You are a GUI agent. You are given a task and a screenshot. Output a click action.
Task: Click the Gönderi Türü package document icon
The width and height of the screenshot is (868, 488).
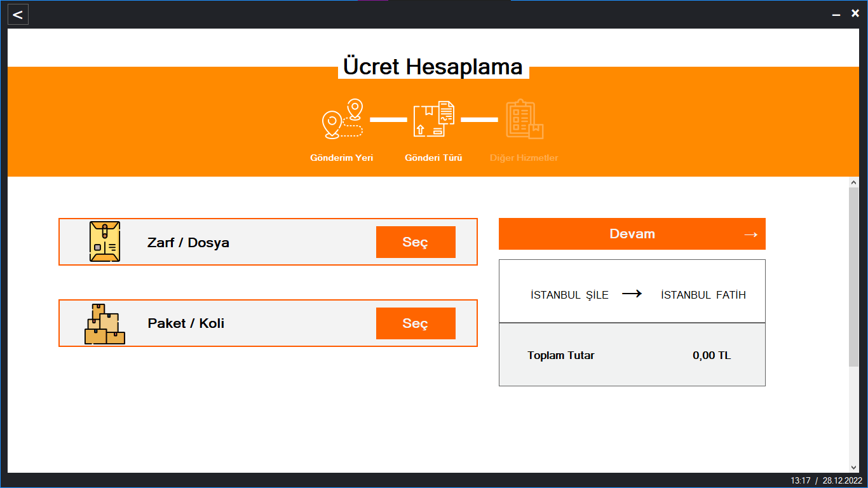pyautogui.click(x=433, y=119)
